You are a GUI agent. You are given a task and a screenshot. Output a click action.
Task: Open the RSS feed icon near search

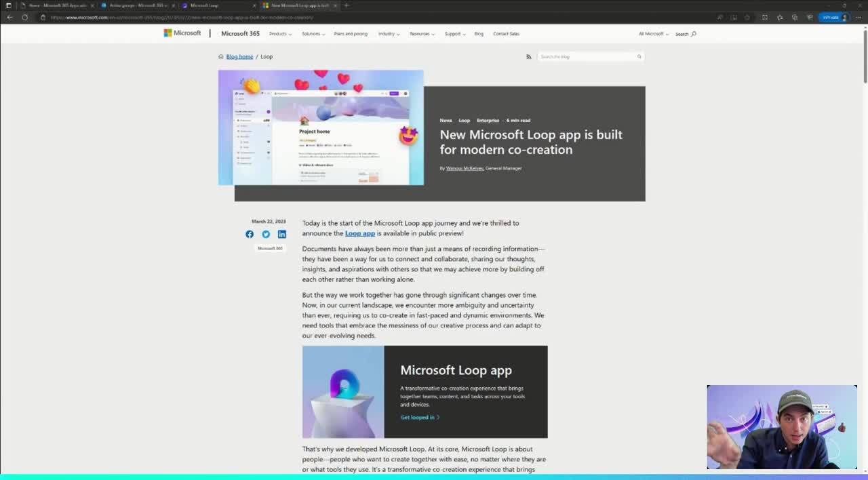coord(528,56)
